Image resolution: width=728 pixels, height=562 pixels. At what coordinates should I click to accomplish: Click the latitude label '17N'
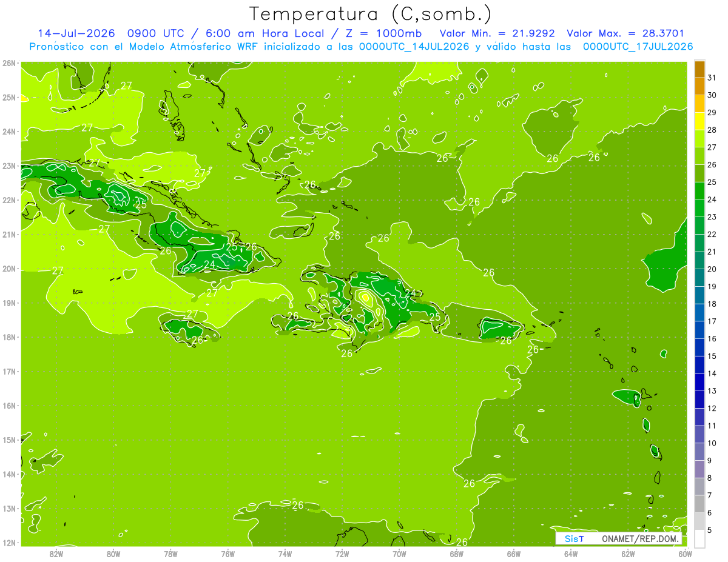click(9, 371)
